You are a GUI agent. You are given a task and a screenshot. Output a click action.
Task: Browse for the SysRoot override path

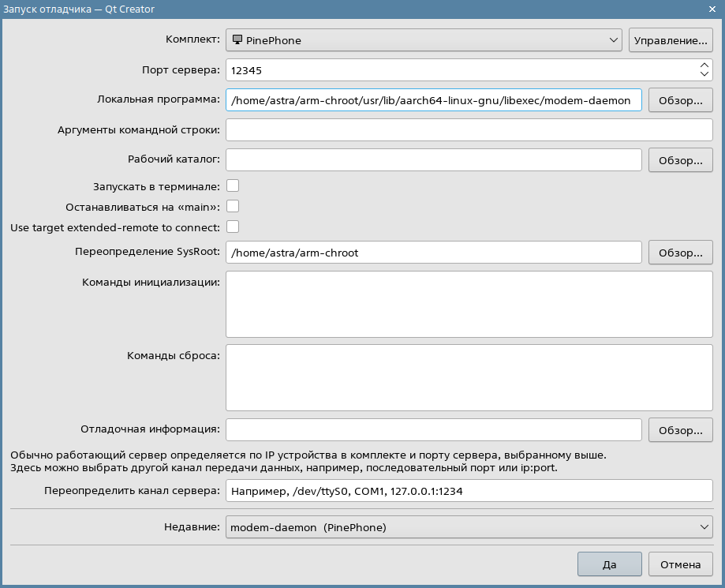click(680, 253)
